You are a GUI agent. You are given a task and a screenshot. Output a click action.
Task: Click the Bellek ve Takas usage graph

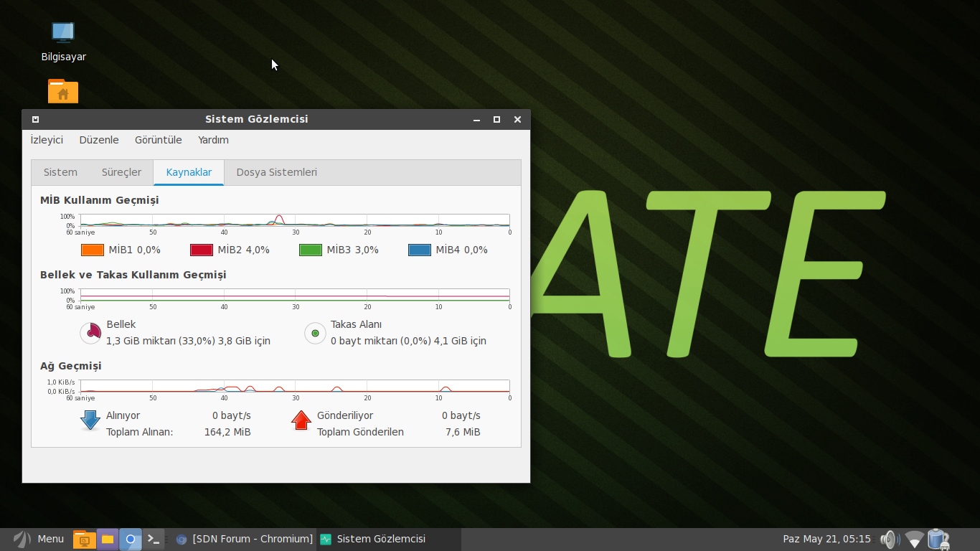coord(295,295)
